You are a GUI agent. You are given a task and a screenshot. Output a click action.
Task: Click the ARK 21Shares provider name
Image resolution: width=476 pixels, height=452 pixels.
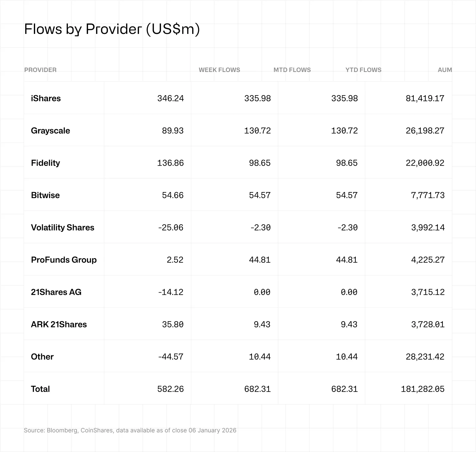click(59, 324)
